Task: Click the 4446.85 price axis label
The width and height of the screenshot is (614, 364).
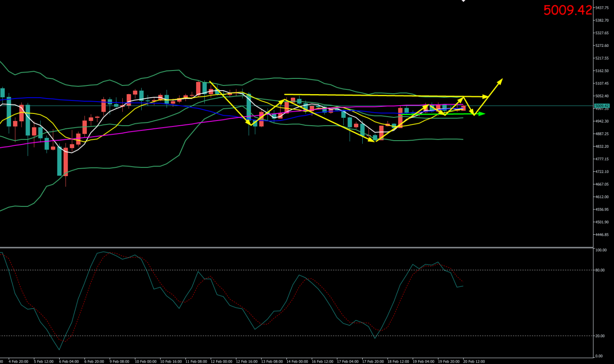Action: tap(601, 235)
